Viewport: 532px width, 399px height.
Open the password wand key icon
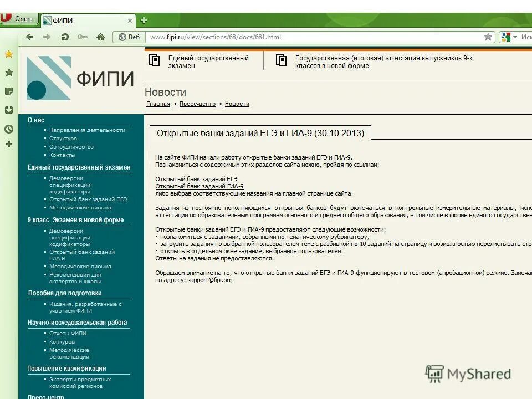[x=83, y=37]
